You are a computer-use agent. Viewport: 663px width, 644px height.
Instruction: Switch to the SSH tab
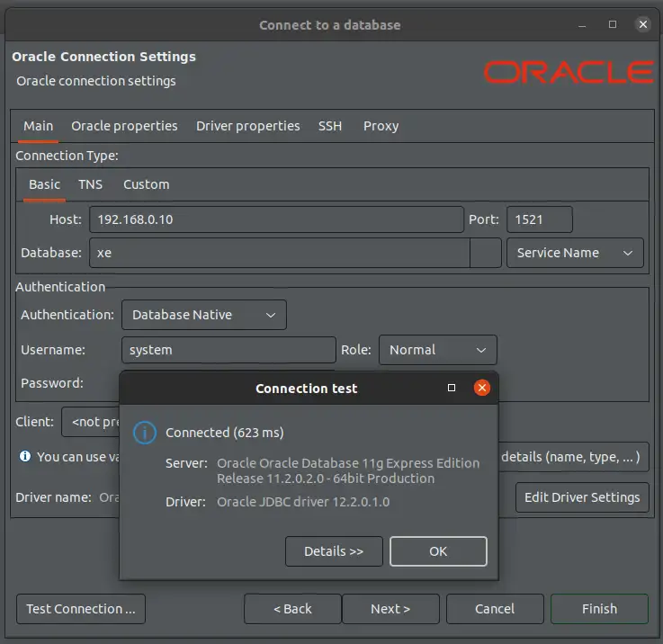tap(330, 126)
